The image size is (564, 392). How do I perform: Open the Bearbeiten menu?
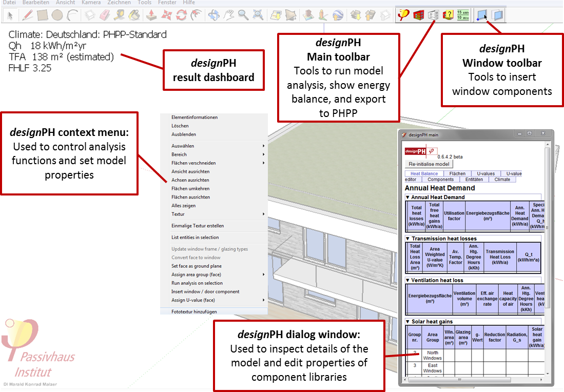(36, 3)
